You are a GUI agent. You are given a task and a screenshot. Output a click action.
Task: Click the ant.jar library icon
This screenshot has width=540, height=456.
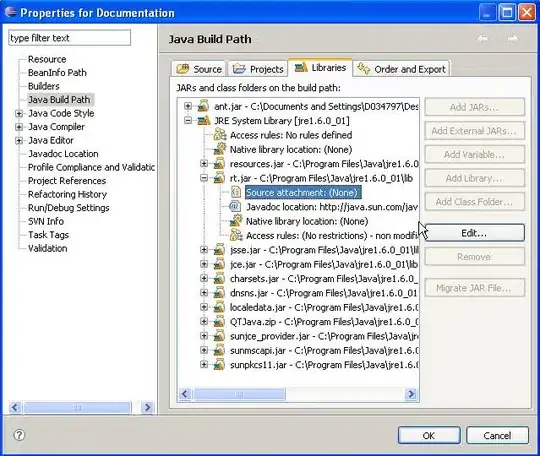203,106
